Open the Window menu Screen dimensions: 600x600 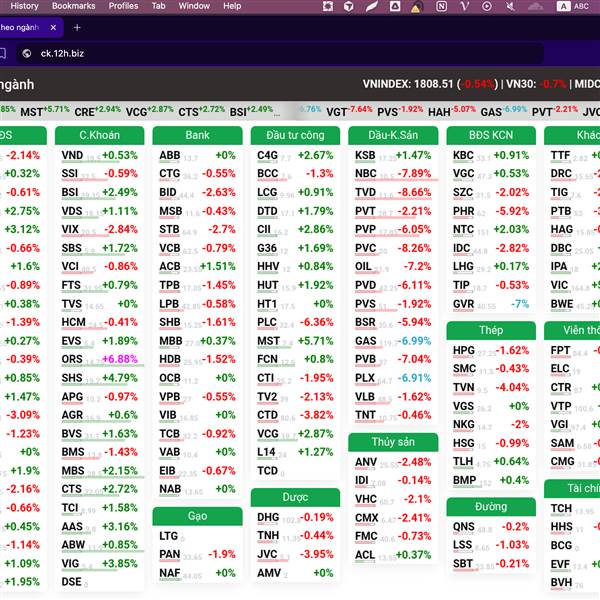click(194, 6)
